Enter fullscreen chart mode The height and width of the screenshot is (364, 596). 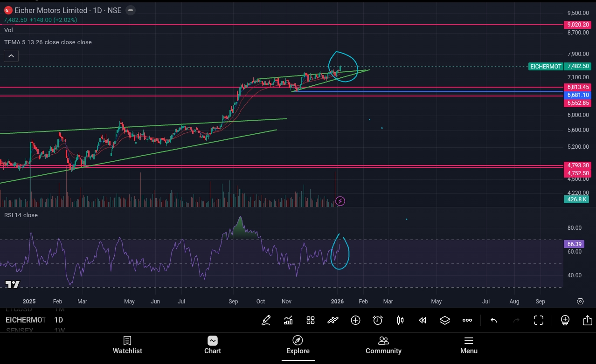tap(539, 320)
